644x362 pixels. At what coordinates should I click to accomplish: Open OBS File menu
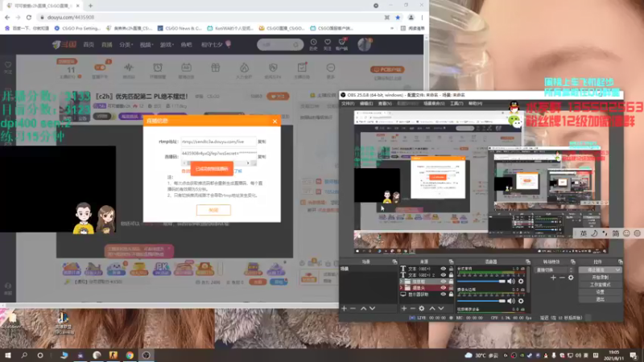point(348,104)
